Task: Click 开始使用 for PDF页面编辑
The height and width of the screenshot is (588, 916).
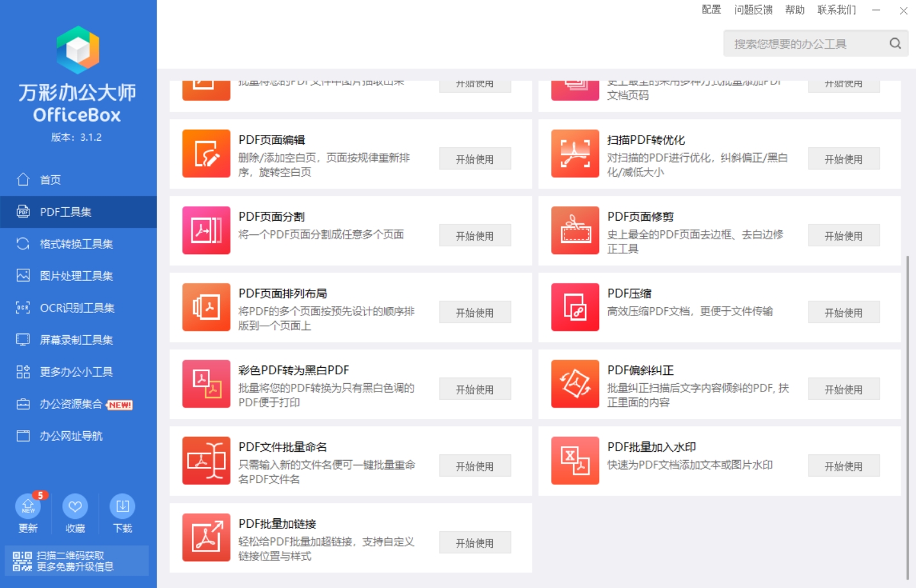Action: click(475, 159)
